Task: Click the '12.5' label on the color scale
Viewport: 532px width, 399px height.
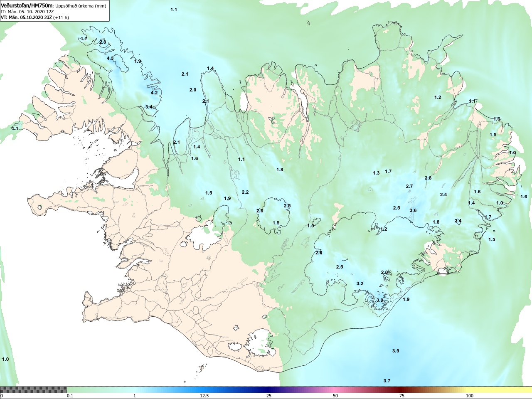Action: tap(204, 396)
